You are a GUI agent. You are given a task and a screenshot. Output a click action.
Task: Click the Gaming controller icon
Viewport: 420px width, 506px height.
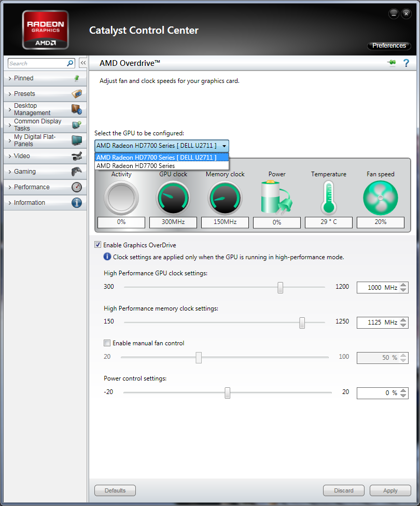pos(77,172)
